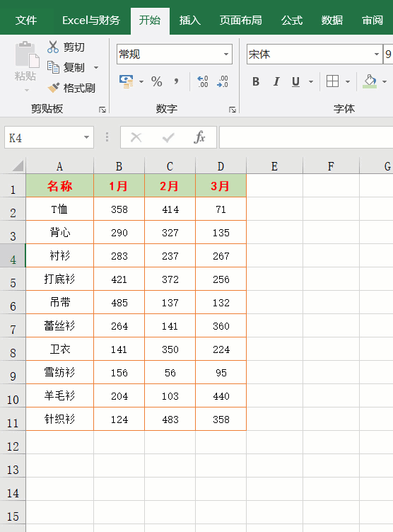393x532 pixels.
Task: Toggle italic formatting
Action: [x=276, y=81]
